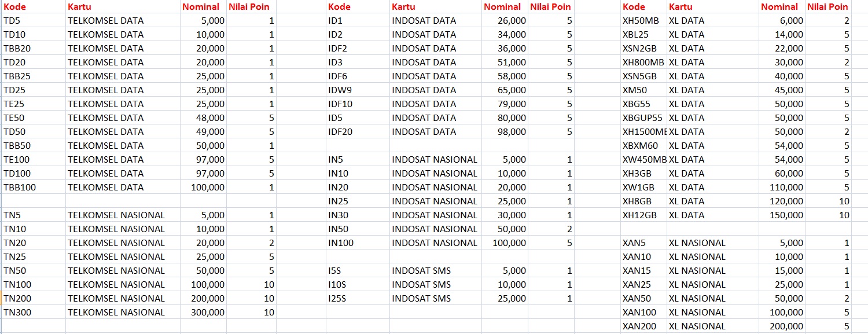Click the XBXM60 code cell
This screenshot has height=334, width=868.
pos(643,145)
